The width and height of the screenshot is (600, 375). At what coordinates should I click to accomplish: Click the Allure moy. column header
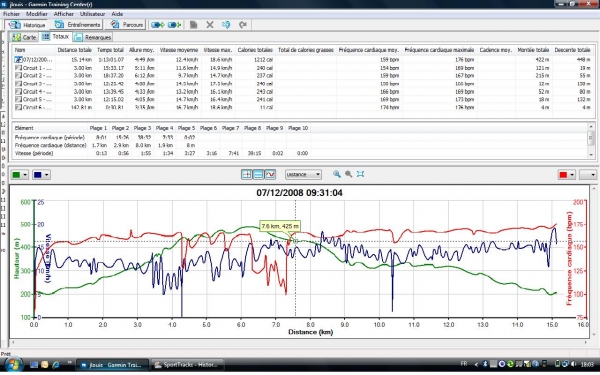[141, 50]
